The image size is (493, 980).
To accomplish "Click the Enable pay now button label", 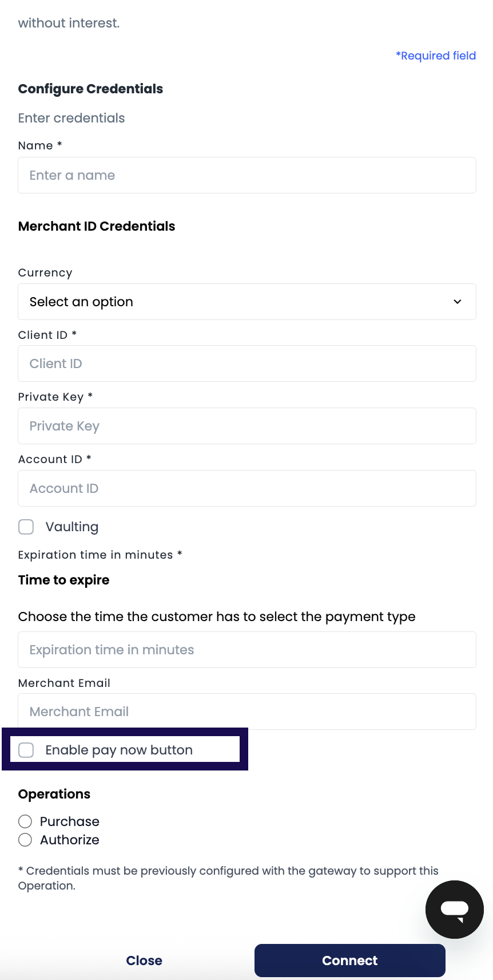I will coord(119,750).
